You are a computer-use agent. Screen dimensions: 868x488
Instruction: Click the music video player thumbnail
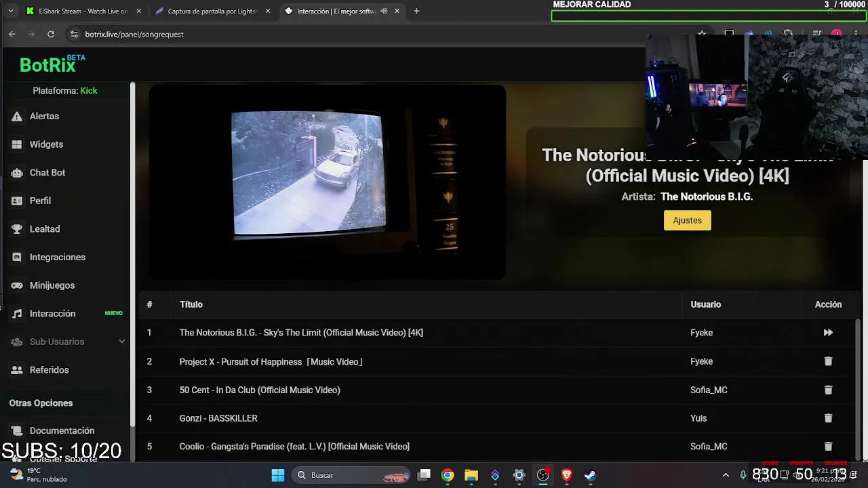click(x=328, y=182)
